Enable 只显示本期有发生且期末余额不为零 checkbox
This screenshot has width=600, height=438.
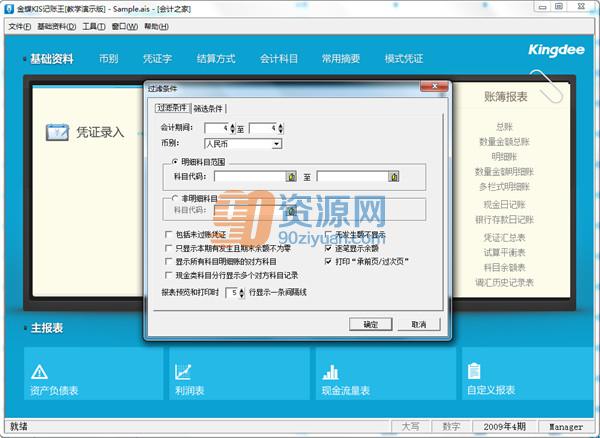click(168, 248)
